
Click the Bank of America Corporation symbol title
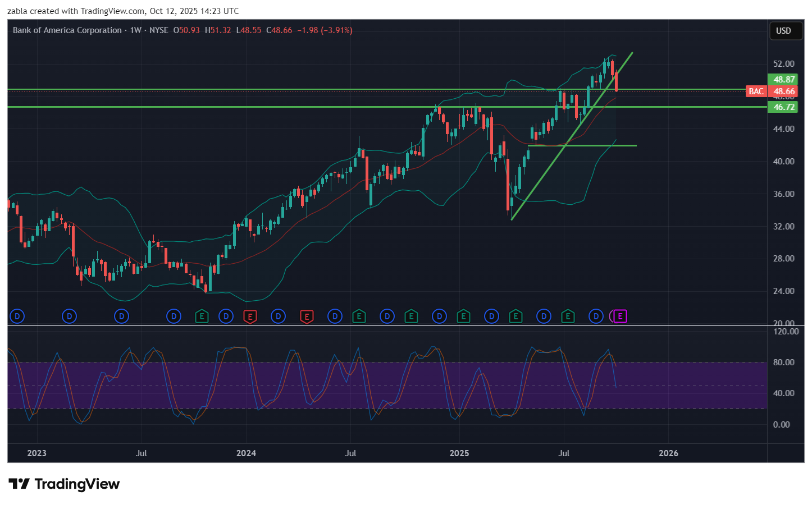point(67,30)
